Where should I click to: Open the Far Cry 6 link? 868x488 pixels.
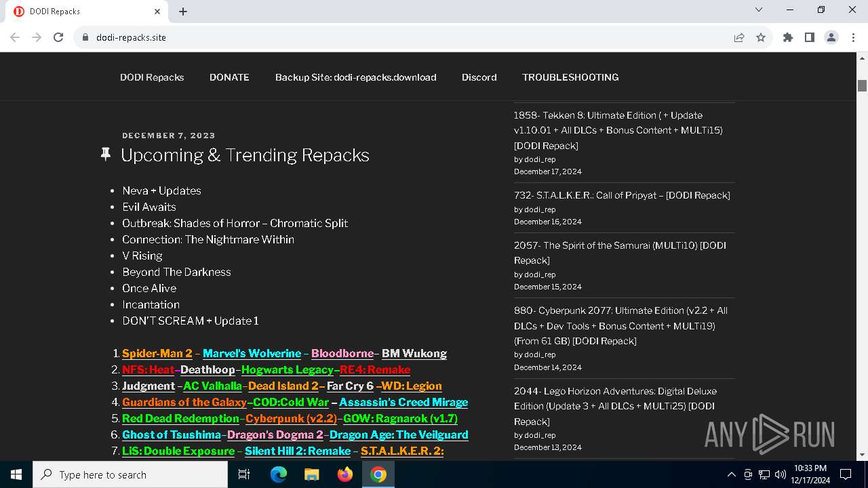(350, 386)
